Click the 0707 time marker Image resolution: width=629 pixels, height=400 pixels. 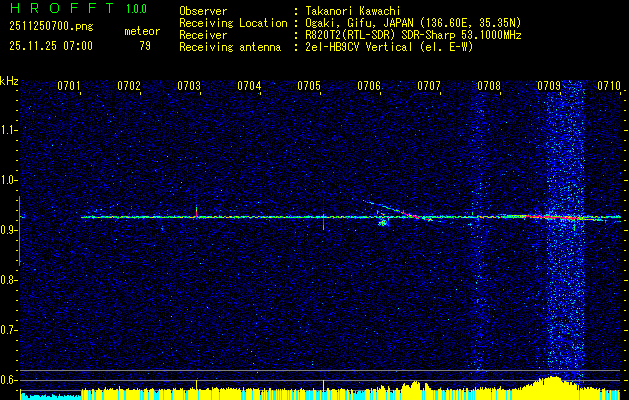[x=429, y=85]
